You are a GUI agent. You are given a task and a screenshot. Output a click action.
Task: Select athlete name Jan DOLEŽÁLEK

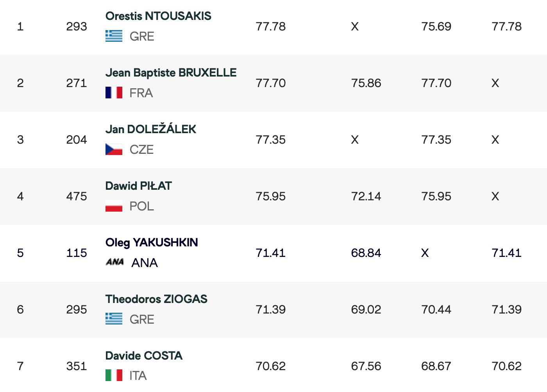tap(151, 129)
